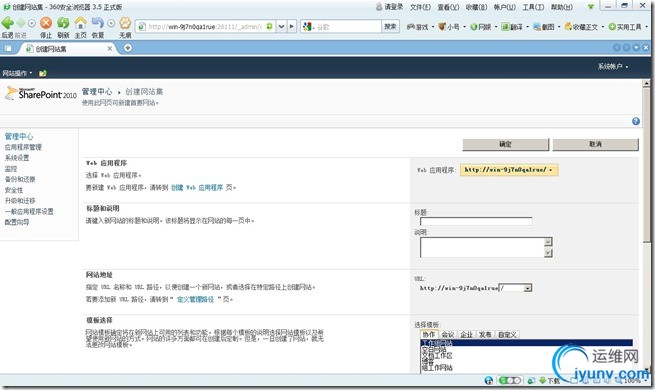This screenshot has width=655, height=390.
Task: Click the 标题 text input field
Action: click(x=476, y=221)
